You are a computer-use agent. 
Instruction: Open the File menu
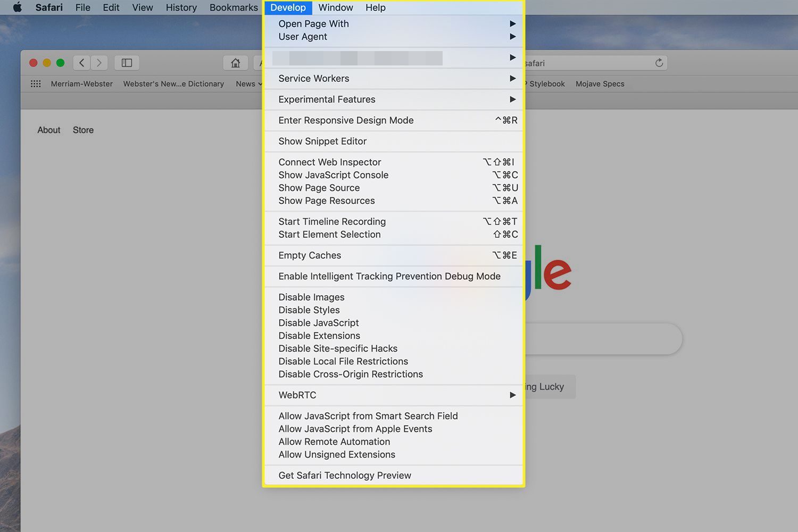coord(83,7)
